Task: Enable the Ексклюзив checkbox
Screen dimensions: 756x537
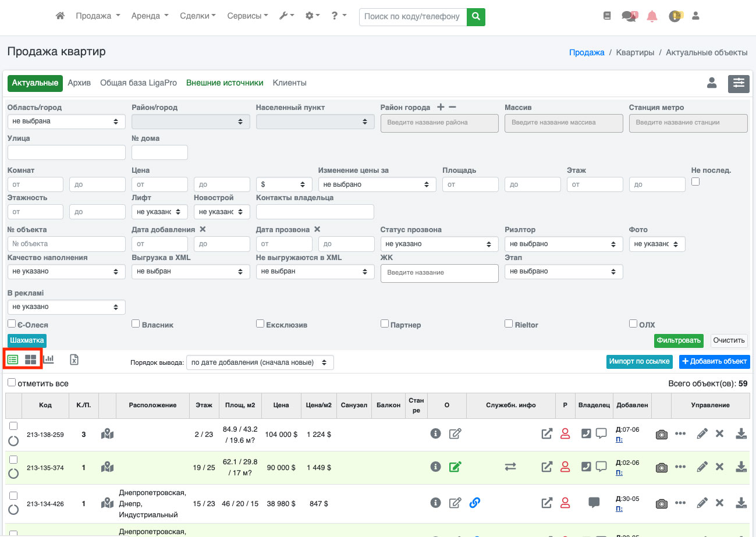Action: point(260,323)
